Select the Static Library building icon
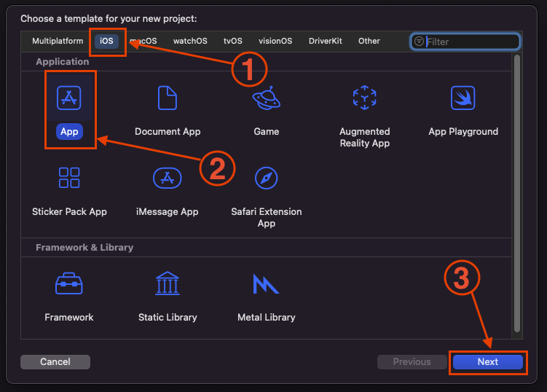The image size is (547, 392). click(168, 283)
